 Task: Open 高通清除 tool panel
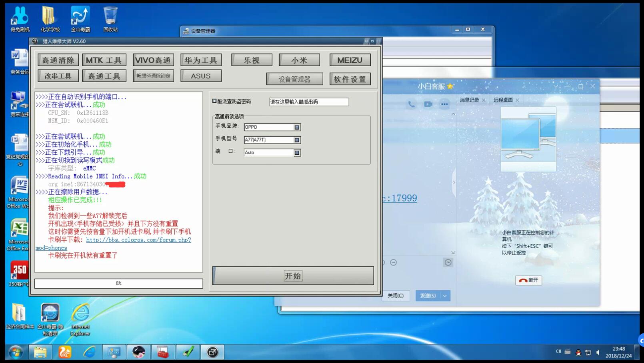click(58, 60)
